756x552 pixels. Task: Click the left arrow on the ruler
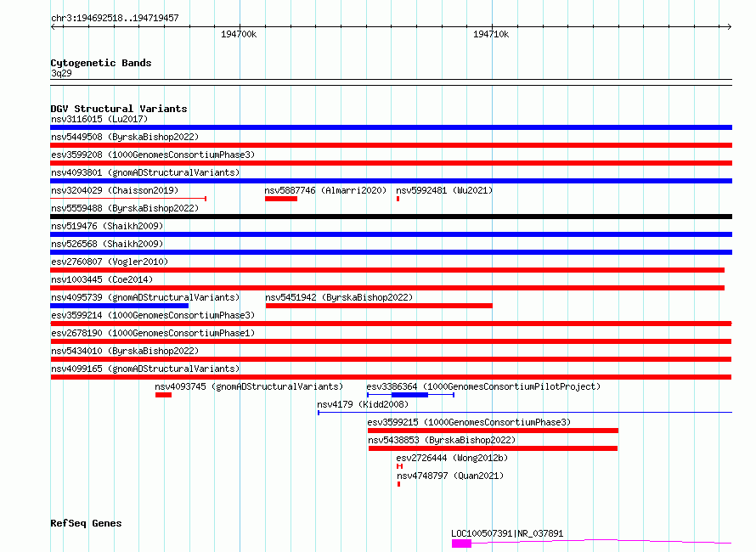pos(53,27)
